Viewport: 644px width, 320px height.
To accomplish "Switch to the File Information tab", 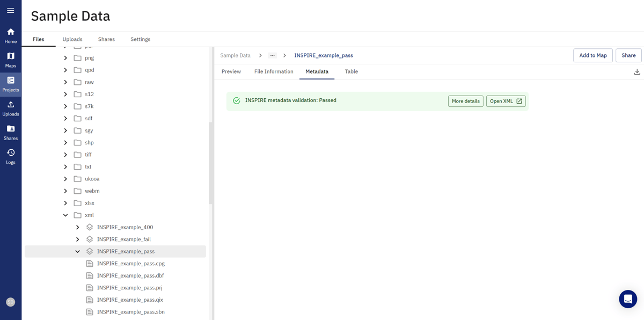I will coord(274,71).
